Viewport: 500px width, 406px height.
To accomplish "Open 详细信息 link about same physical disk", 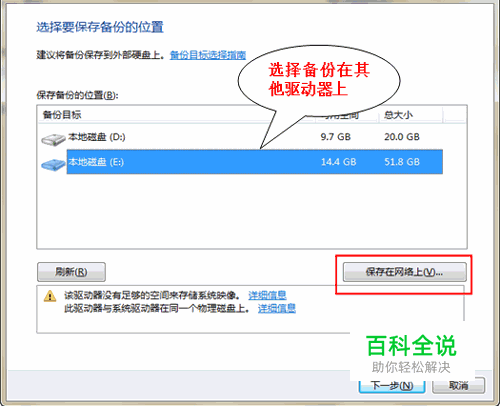I will coord(277,308).
